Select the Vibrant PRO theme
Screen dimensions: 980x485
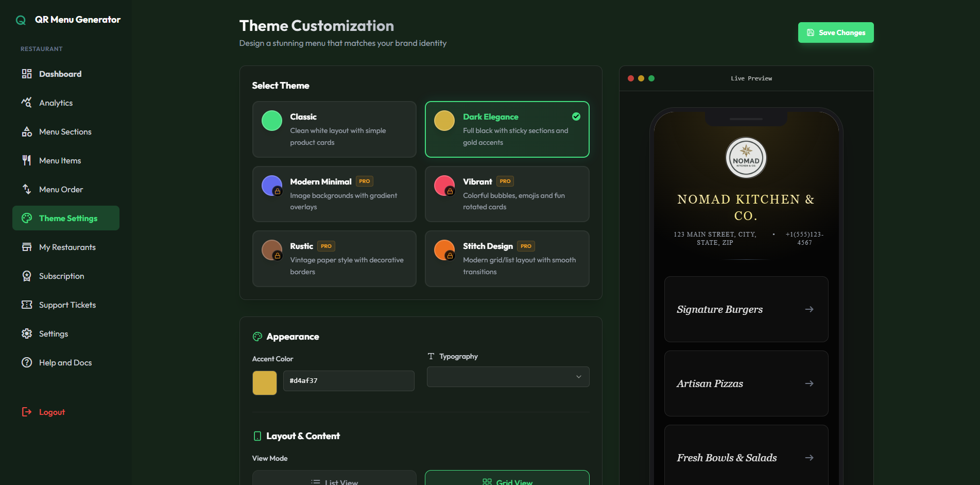(x=507, y=194)
